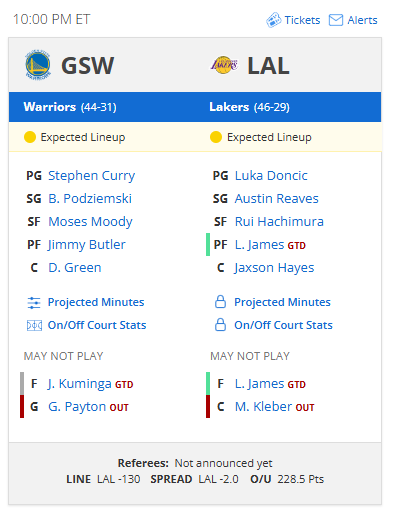
Task: Open M. Kleber injured player link
Action: [263, 407]
